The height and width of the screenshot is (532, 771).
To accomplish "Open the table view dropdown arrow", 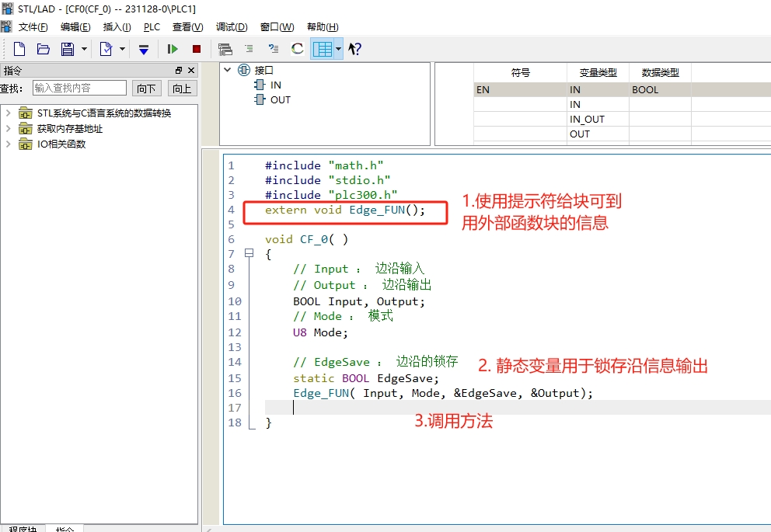I will tap(338, 49).
